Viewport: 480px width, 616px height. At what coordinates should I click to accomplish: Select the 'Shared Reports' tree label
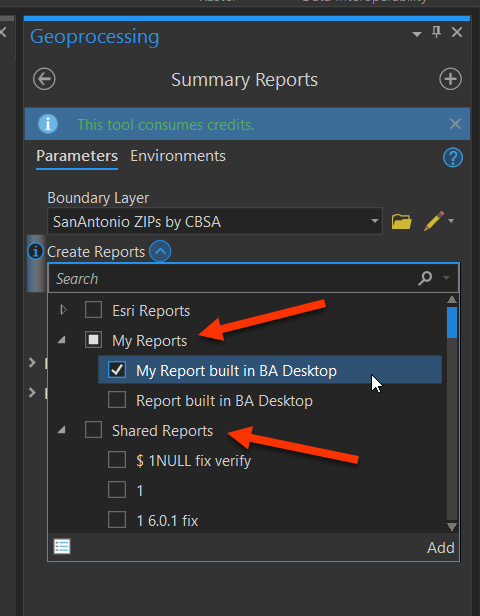pos(162,431)
